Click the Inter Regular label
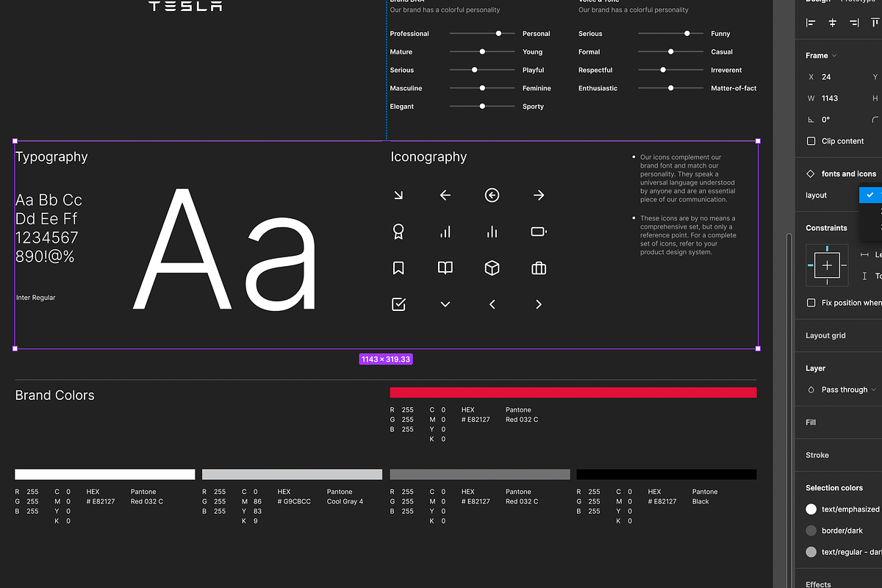Screen dimensions: 882x588 pos(36,298)
